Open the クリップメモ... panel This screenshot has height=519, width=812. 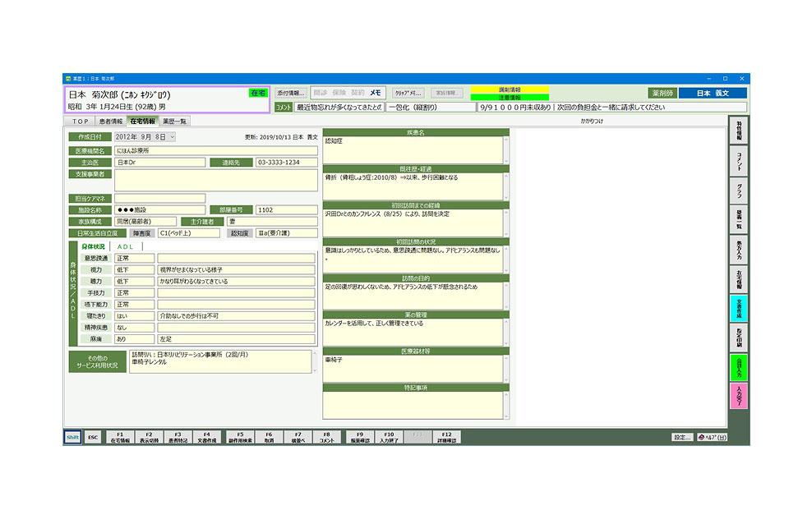point(408,93)
